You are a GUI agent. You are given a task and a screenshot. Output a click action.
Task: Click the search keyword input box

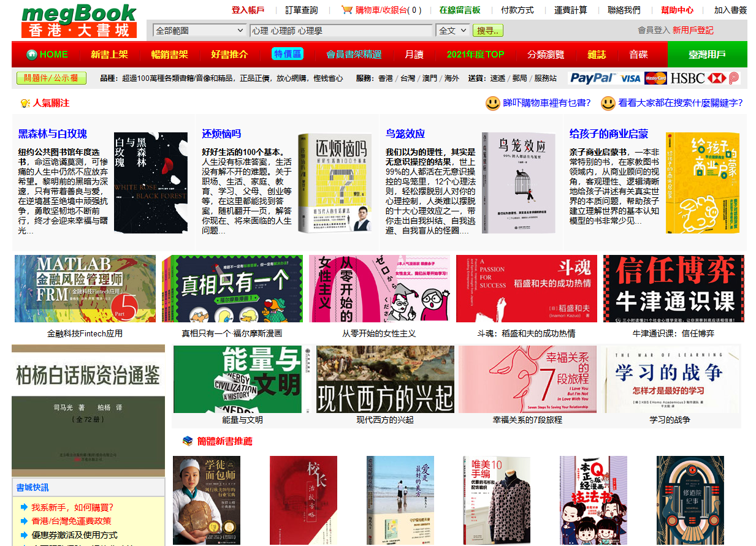pyautogui.click(x=341, y=30)
